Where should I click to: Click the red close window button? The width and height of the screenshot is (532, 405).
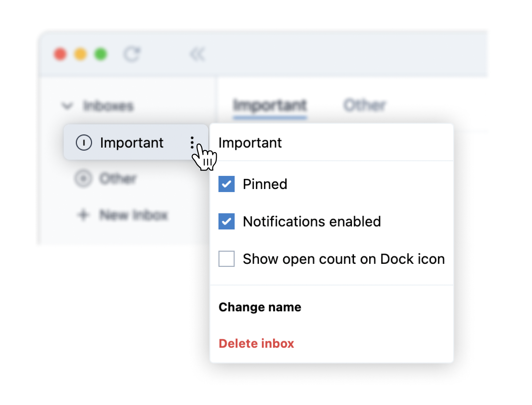(x=60, y=54)
